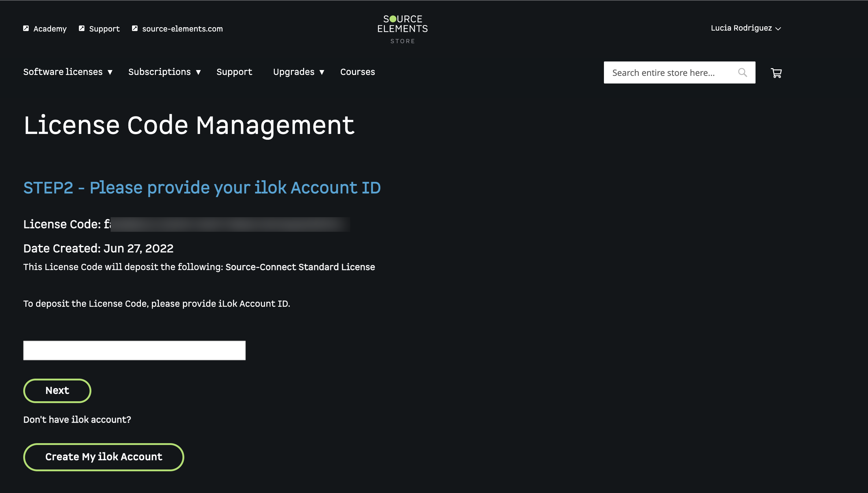Click the source-elements.com external link icon

pos(134,28)
